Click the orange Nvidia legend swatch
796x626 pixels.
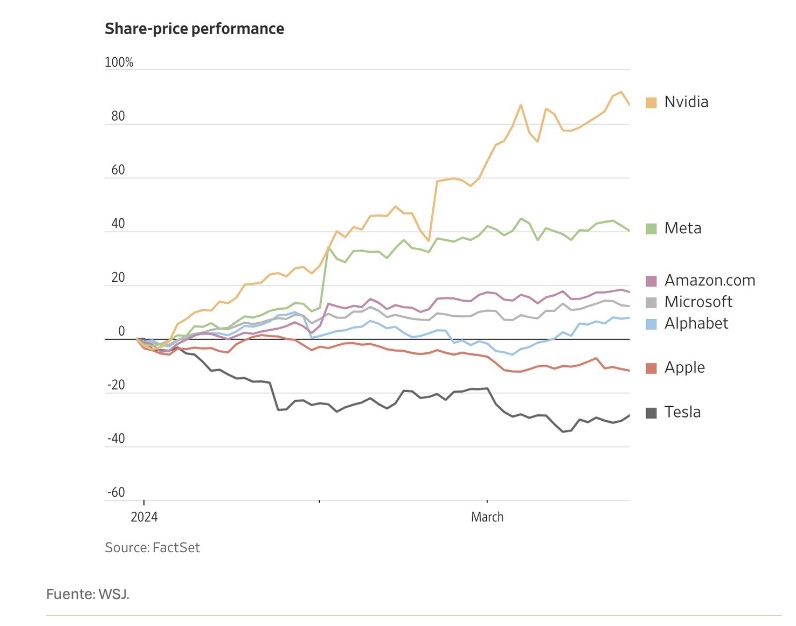651,102
